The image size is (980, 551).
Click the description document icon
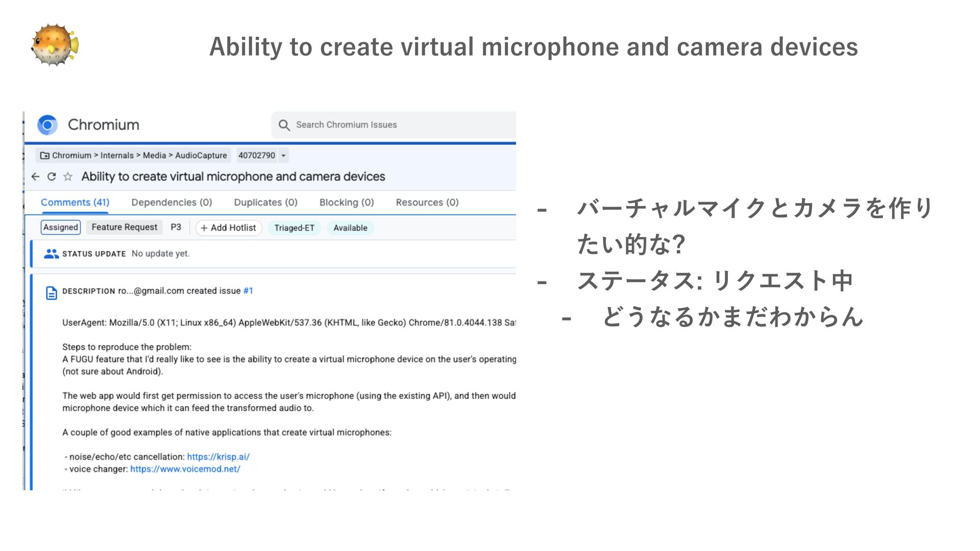tap(52, 293)
